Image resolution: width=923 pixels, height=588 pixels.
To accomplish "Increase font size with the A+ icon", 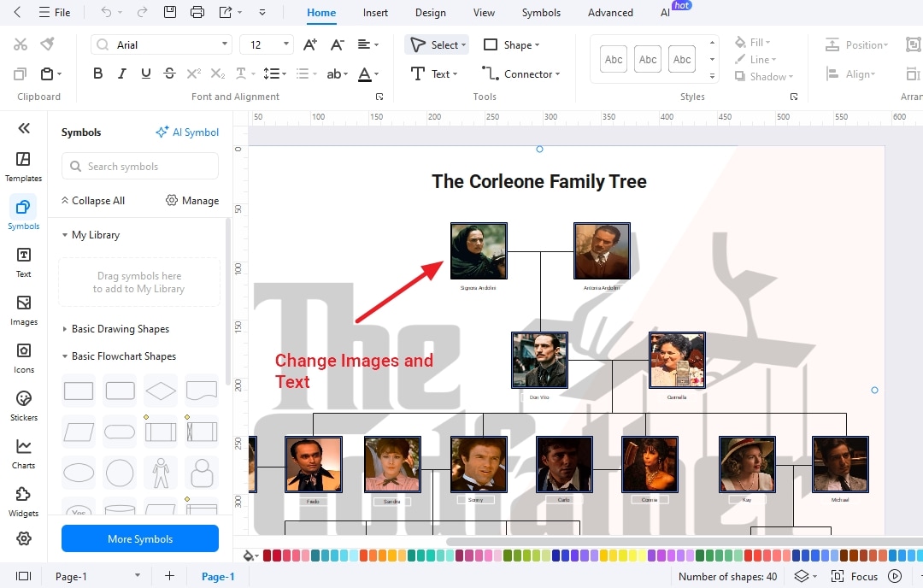I will (x=309, y=44).
